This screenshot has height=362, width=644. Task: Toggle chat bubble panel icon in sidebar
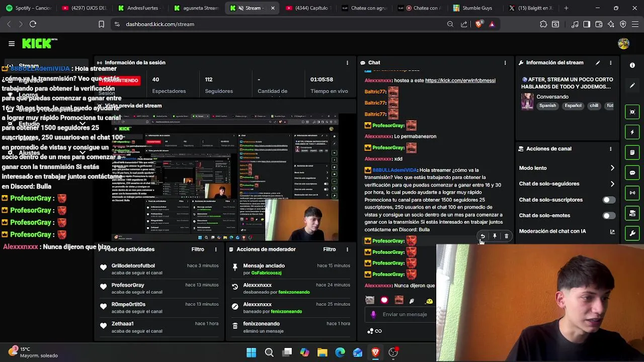click(x=632, y=172)
